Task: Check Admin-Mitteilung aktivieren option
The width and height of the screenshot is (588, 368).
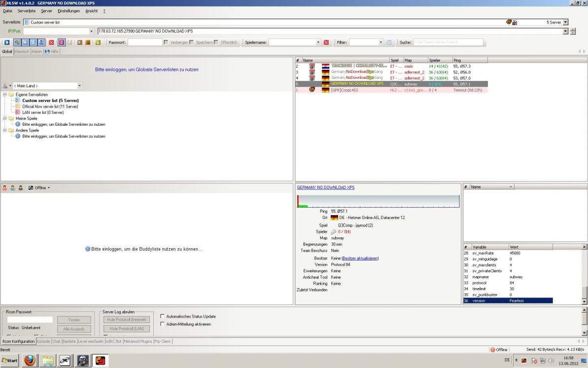Action: (163, 324)
